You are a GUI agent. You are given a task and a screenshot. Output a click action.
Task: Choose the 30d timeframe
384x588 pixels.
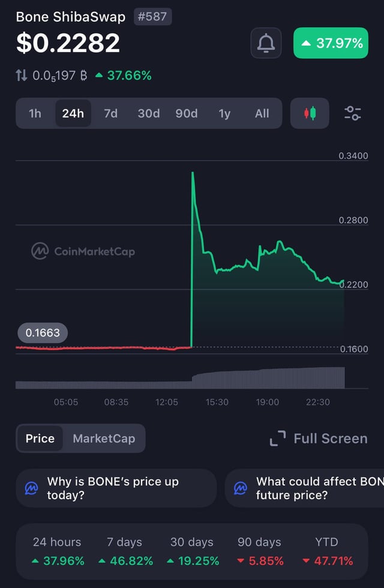click(149, 113)
